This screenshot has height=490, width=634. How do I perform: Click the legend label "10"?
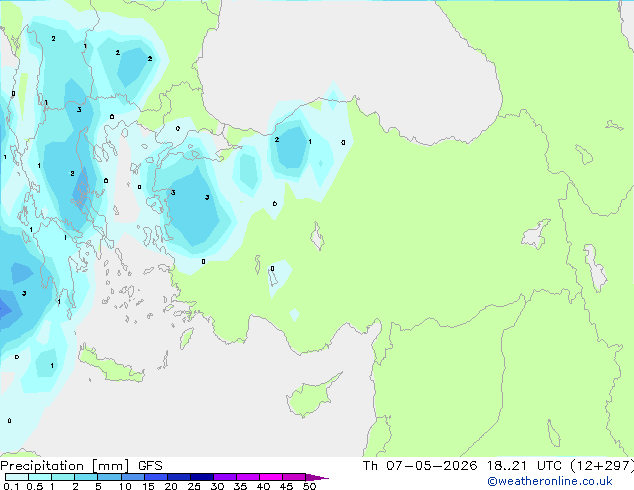tap(125, 486)
